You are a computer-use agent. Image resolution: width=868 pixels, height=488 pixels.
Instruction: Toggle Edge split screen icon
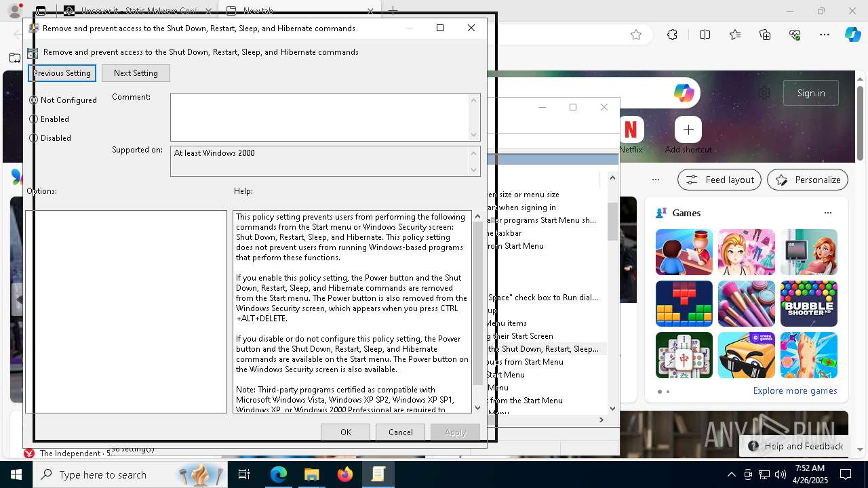click(x=705, y=35)
